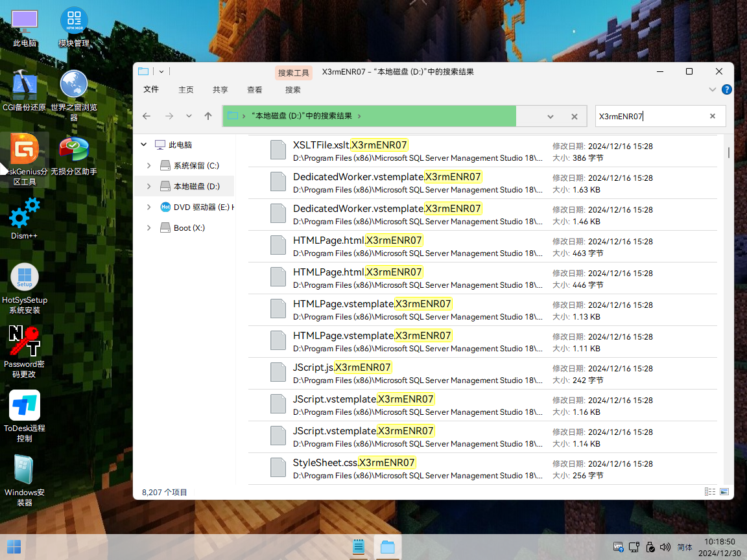Open the 模块管理 desktop icon

tap(74, 28)
